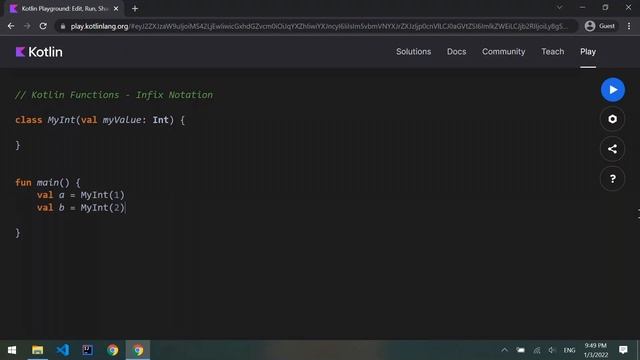The height and width of the screenshot is (360, 640).
Task: Click the 'class MyInt' declaration line
Action: point(100,120)
